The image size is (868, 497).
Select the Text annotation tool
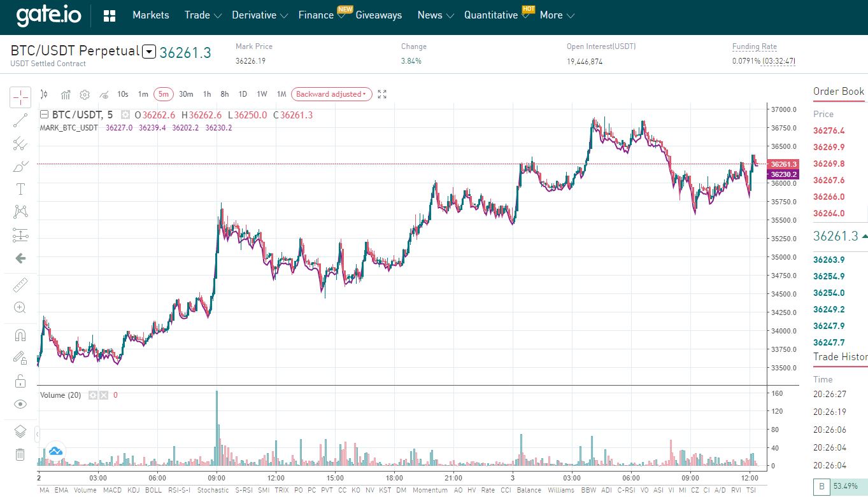[x=20, y=189]
